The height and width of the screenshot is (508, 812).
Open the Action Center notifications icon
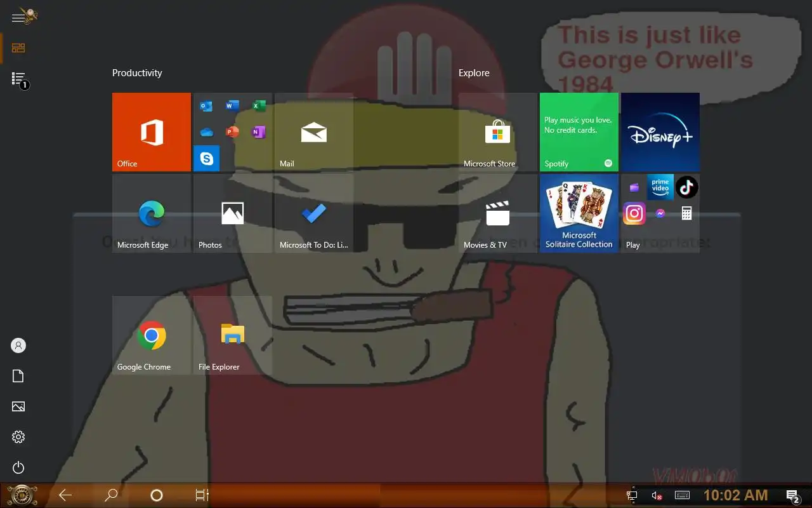click(792, 496)
